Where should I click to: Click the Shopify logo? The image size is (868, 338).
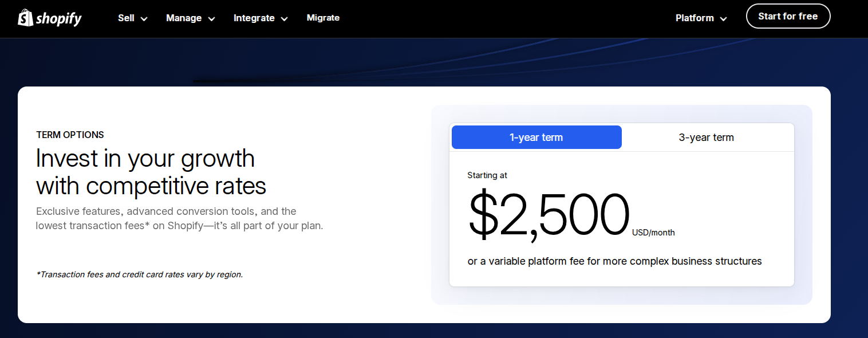(50, 18)
